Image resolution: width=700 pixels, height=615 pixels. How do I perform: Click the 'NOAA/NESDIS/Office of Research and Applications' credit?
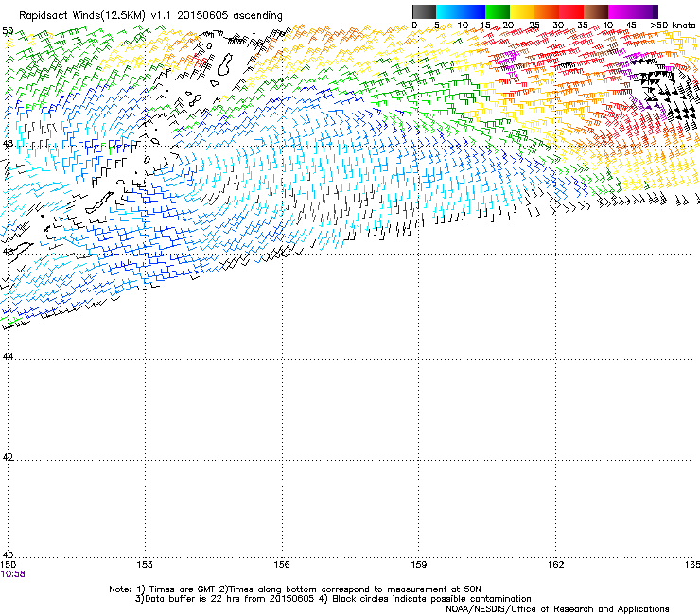point(557,609)
